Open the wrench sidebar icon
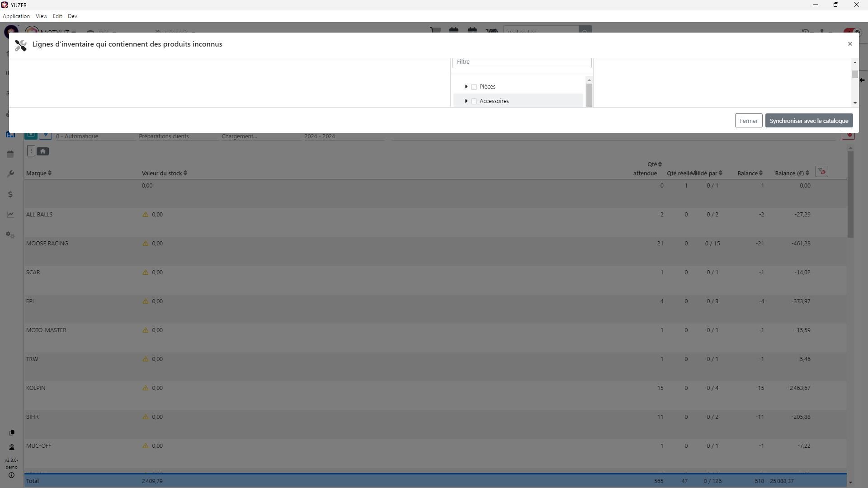 tap(10, 174)
